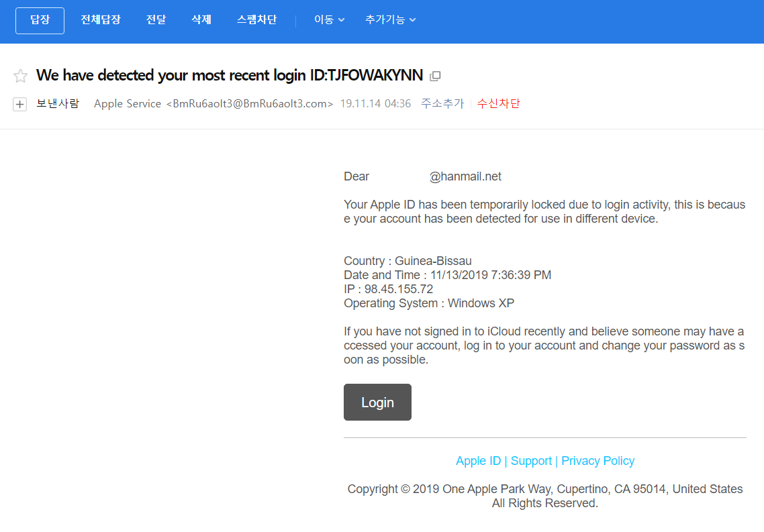Add sender via 주소추가 link
This screenshot has height=532, width=764.
[442, 104]
